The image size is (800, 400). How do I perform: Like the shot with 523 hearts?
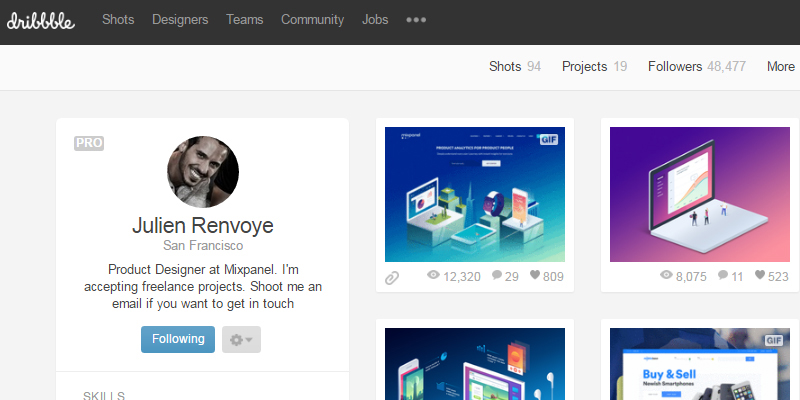pos(760,275)
